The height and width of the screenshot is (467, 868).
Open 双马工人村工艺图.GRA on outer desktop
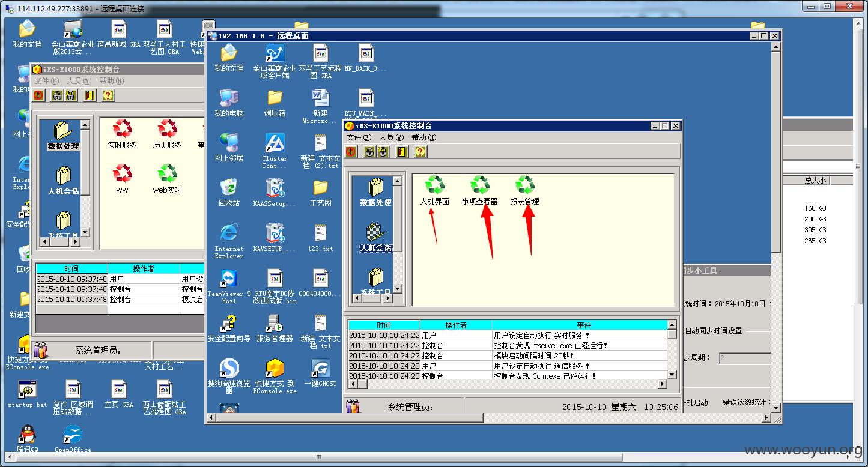(x=165, y=37)
